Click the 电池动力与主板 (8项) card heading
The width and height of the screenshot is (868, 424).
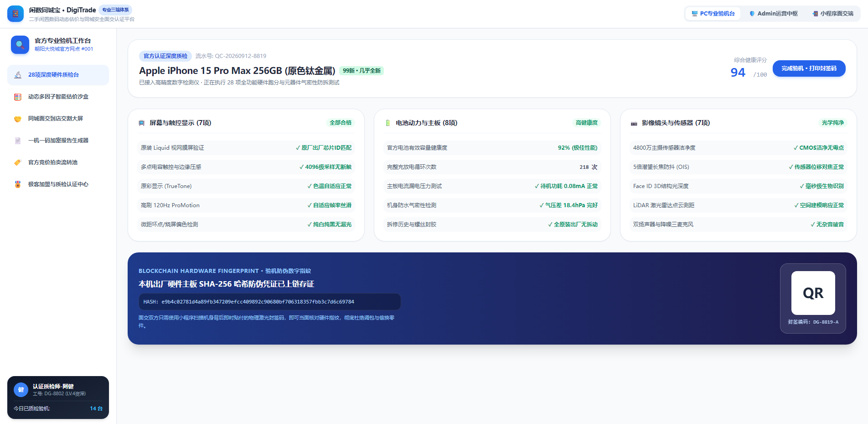coord(427,123)
